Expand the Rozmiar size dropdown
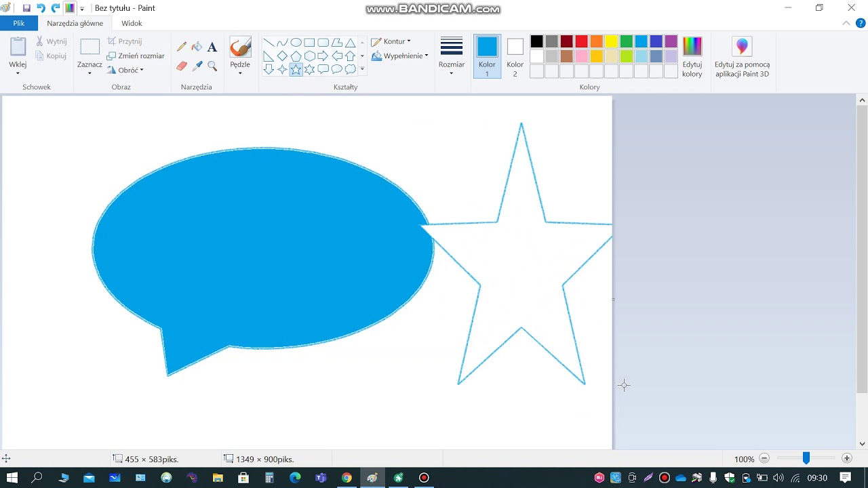This screenshot has height=488, width=868. [451, 73]
